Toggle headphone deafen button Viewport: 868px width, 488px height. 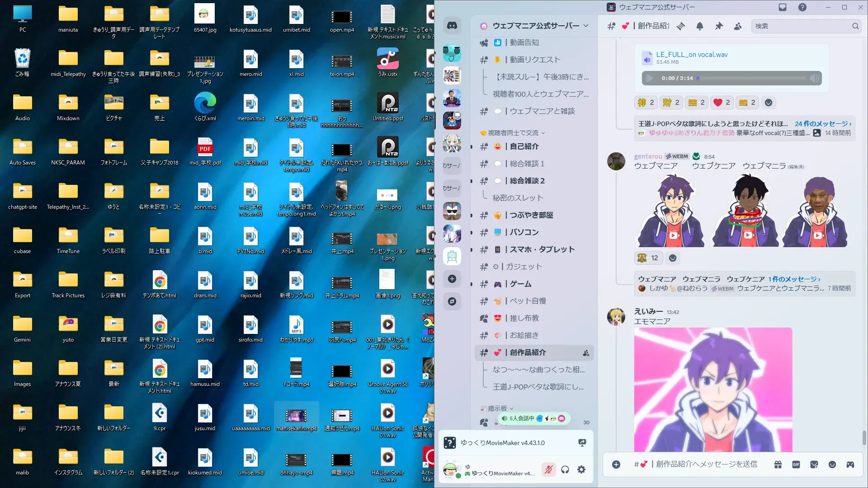click(565, 470)
